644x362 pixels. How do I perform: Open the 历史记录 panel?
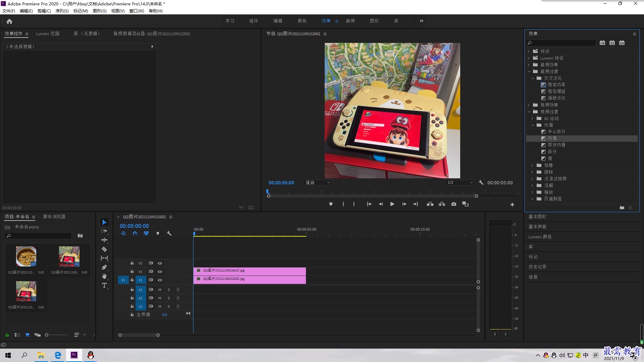point(537,267)
